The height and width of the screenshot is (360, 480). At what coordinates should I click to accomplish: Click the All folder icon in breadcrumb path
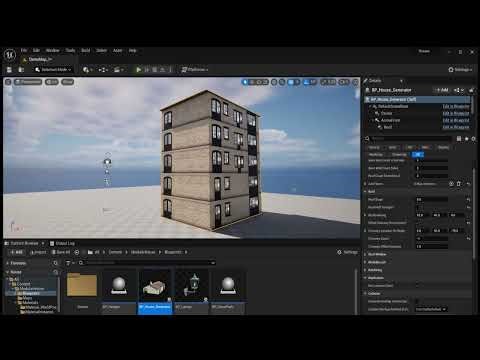coord(90,252)
